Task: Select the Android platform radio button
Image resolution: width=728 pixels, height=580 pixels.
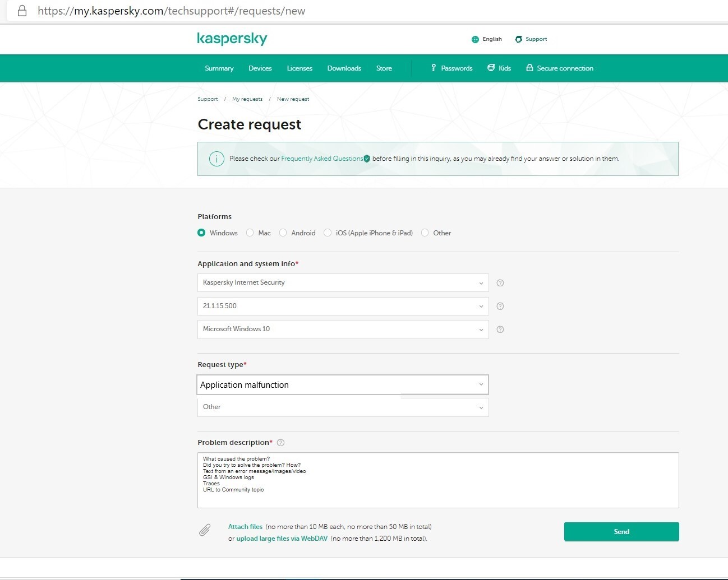Action: pyautogui.click(x=283, y=233)
